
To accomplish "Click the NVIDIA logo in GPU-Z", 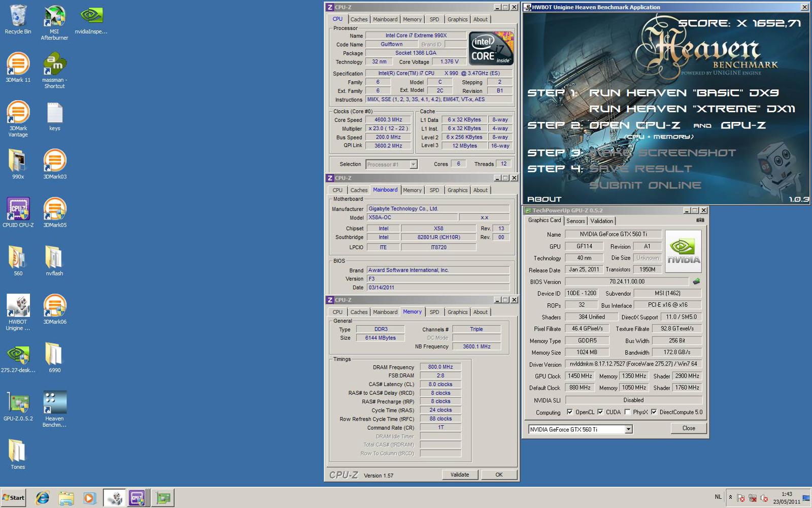I will [683, 251].
